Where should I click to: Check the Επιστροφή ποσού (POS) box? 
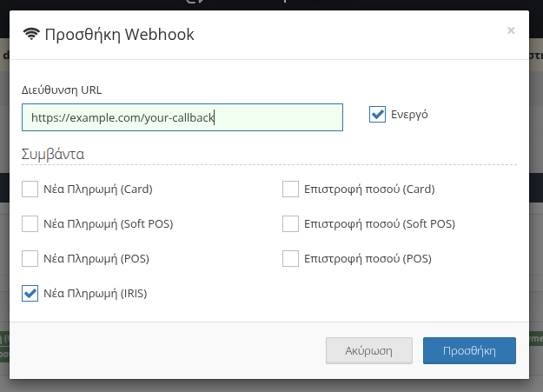[x=291, y=258]
